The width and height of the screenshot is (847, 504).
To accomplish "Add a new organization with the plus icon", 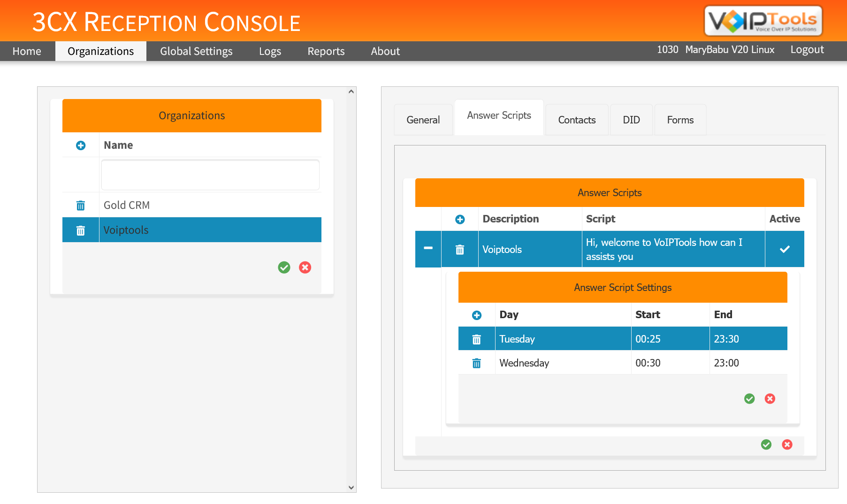I will (x=80, y=145).
